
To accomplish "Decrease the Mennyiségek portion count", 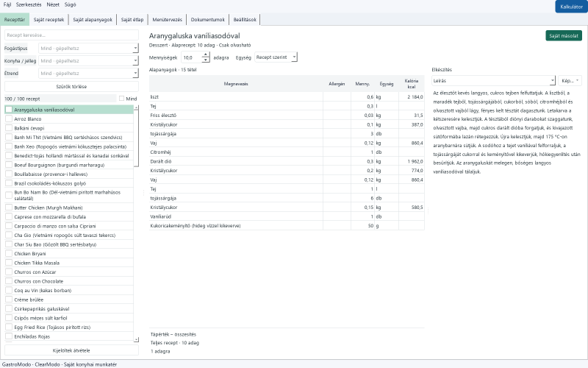I will tap(206, 60).
